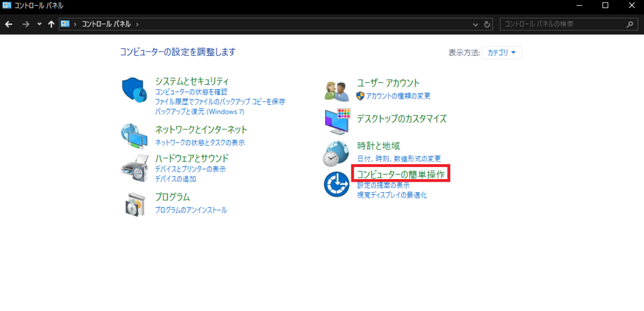The width and height of the screenshot is (644, 311).
Task: Click アカウントの種類の変更 link
Action: click(x=398, y=96)
